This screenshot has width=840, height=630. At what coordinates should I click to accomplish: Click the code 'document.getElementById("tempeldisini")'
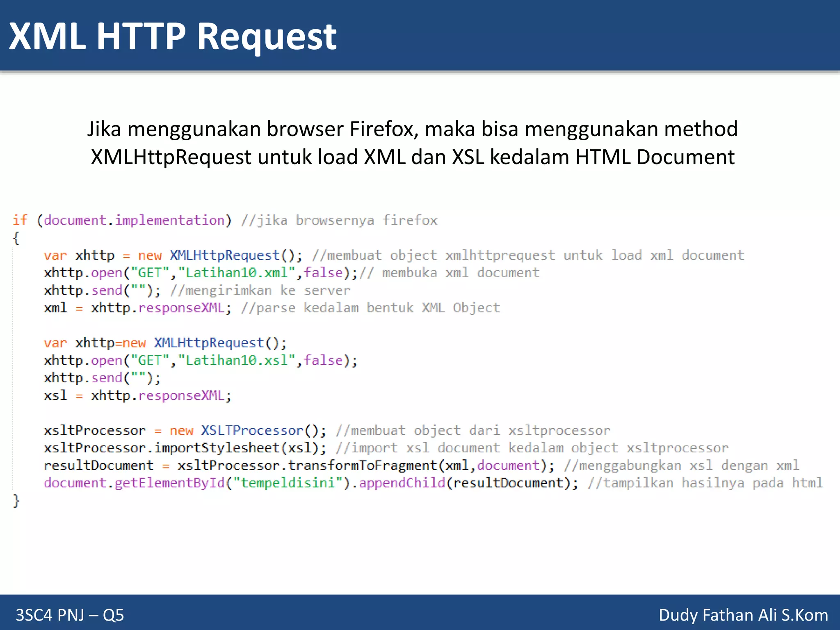(197, 483)
